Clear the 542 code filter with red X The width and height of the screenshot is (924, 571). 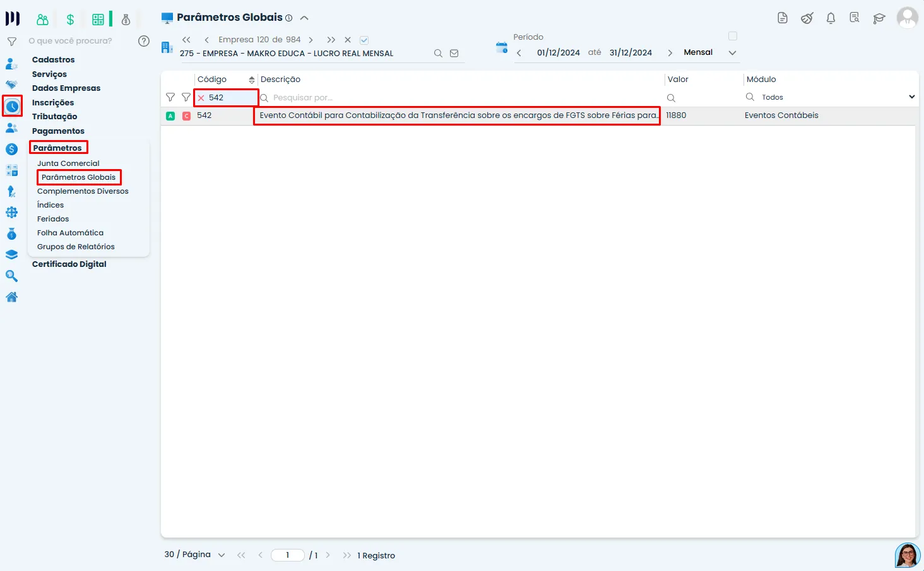[x=201, y=98]
